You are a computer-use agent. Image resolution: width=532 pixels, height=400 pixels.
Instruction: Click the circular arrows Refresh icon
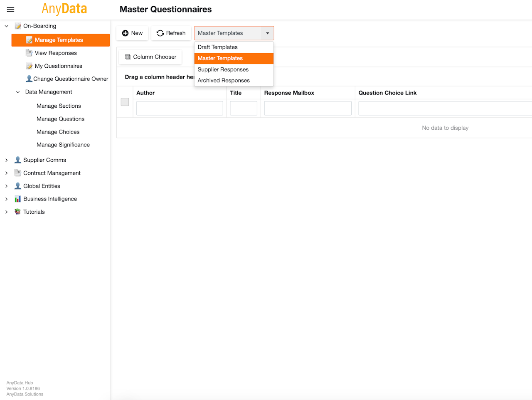click(160, 33)
